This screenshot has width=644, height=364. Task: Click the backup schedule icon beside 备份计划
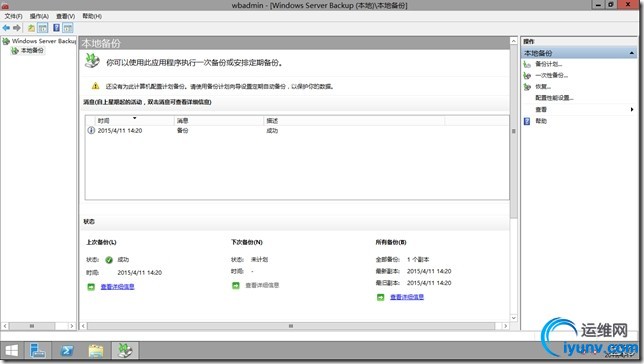pos(527,65)
